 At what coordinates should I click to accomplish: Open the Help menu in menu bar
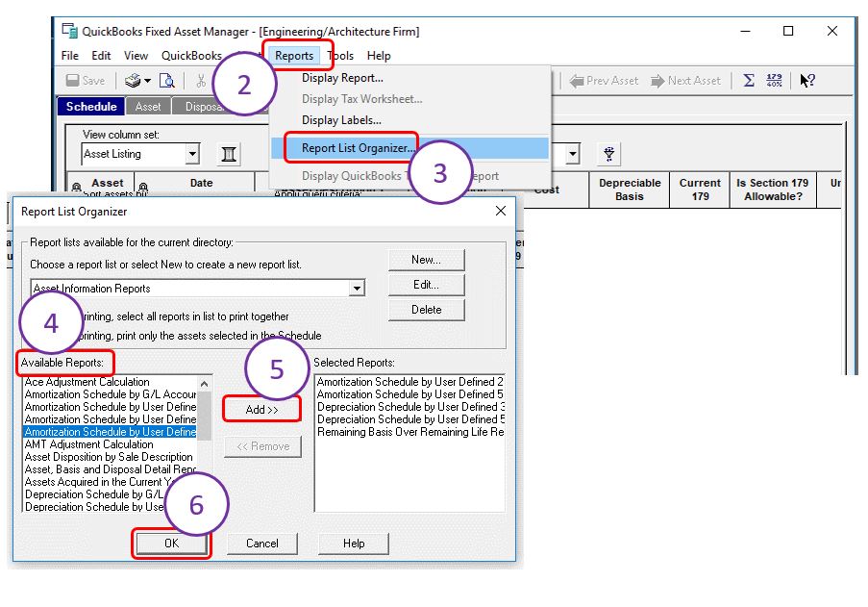tap(379, 56)
